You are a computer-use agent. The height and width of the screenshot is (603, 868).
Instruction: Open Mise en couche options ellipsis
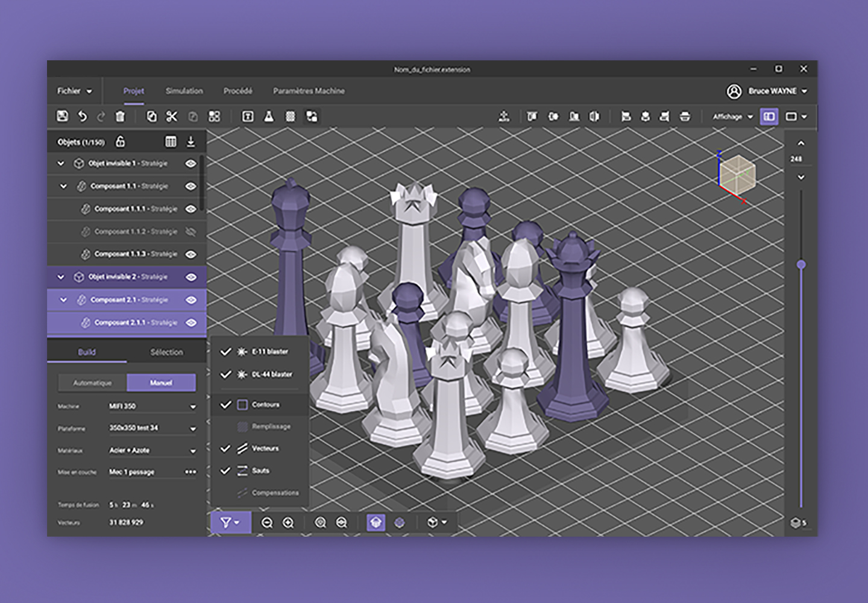[x=190, y=472]
